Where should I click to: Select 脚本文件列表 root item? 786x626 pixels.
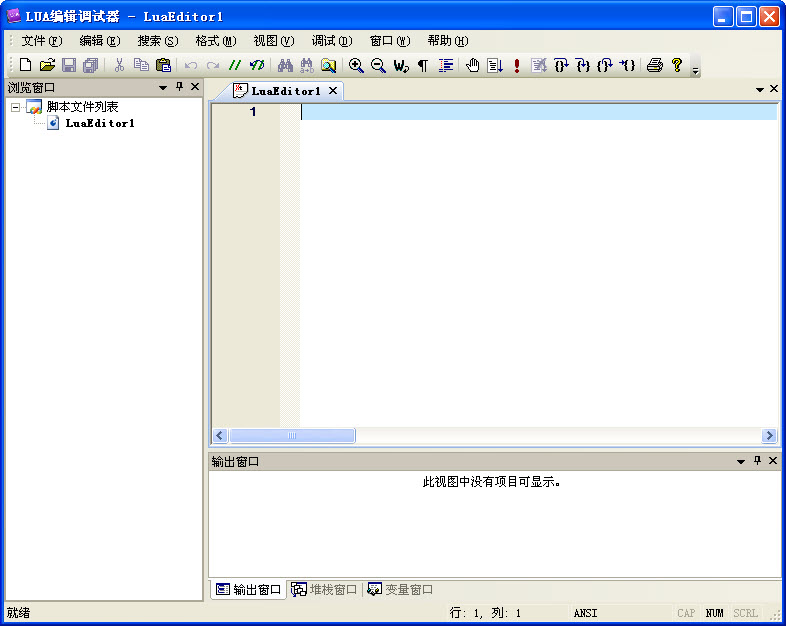click(82, 107)
